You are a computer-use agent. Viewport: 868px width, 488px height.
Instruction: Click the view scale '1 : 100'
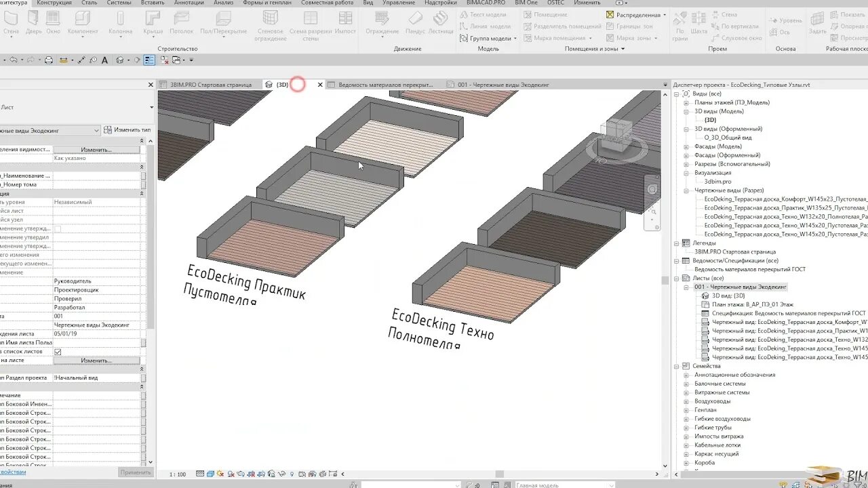pyautogui.click(x=178, y=474)
